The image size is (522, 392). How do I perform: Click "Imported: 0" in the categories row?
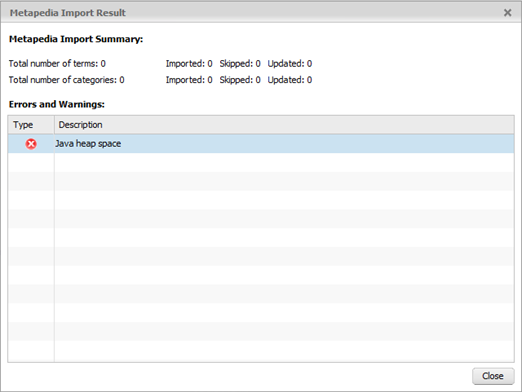point(189,80)
